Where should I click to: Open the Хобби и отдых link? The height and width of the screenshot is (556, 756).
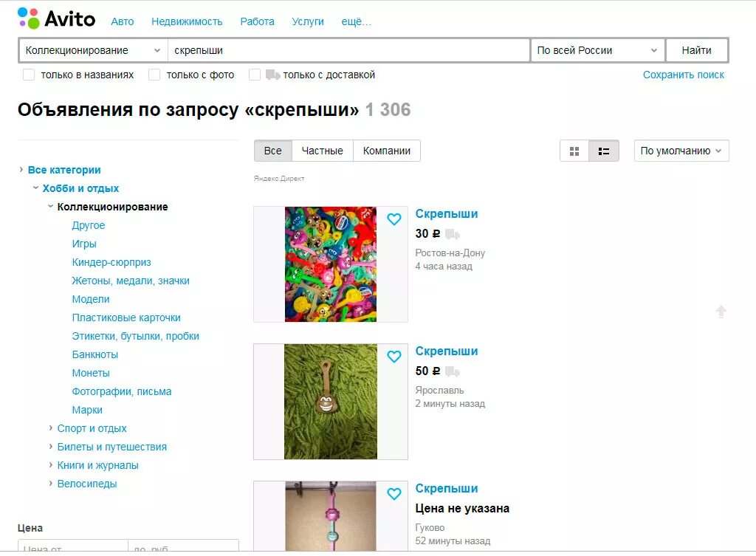pyautogui.click(x=80, y=188)
